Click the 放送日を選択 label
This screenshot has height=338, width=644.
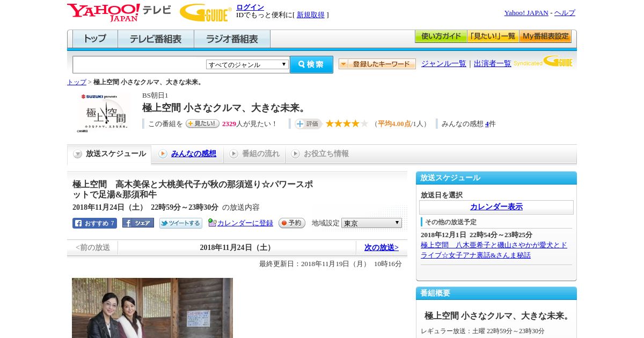(x=442, y=195)
